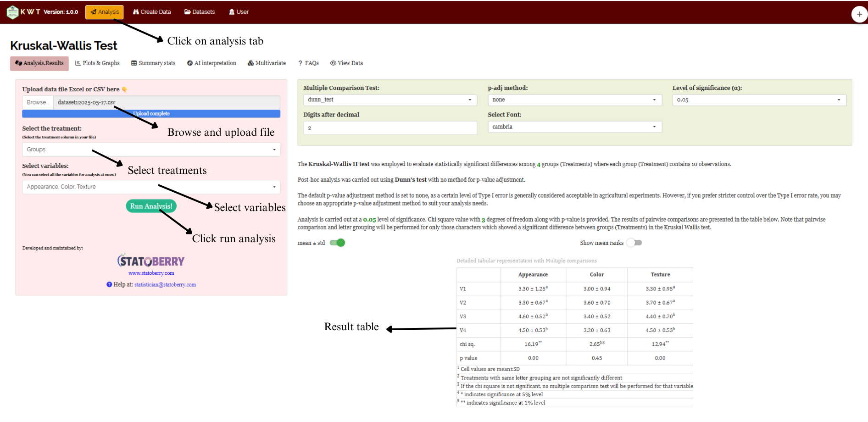Image resolution: width=868 pixels, height=422 pixels.
Task: Open the User menu
Action: pos(239,12)
